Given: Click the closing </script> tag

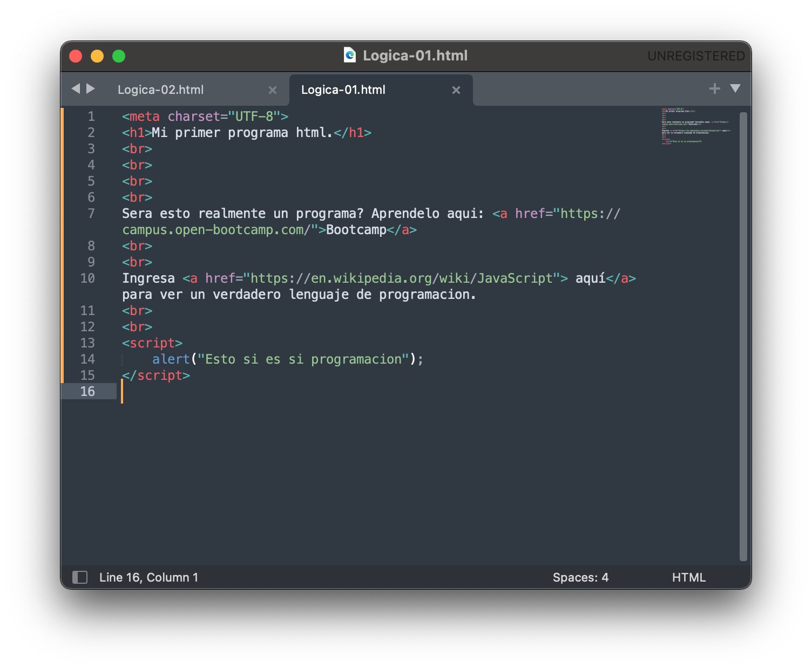Looking at the screenshot, I should pos(156,376).
